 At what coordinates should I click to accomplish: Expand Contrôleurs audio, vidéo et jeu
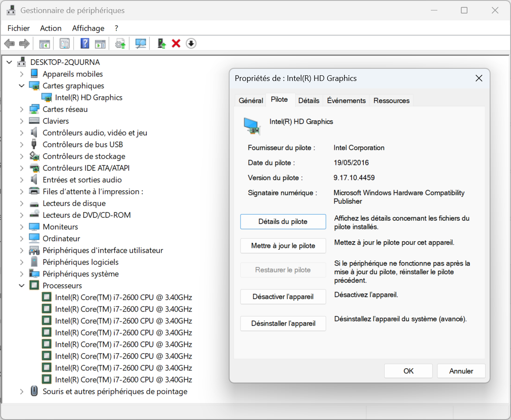pos(21,132)
